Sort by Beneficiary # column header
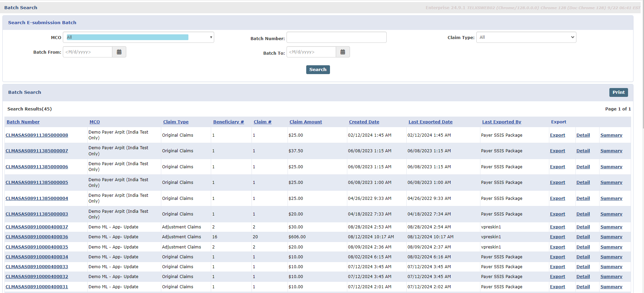 tap(228, 122)
